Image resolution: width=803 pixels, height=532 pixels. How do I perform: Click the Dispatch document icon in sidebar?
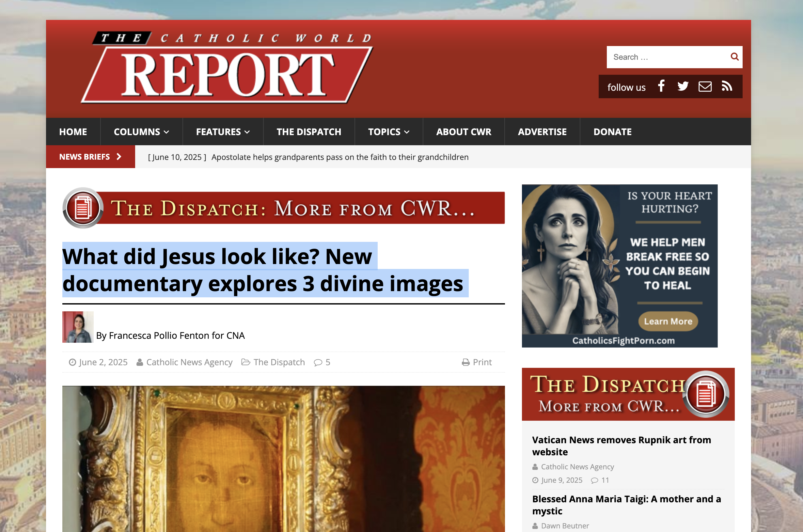coord(706,394)
